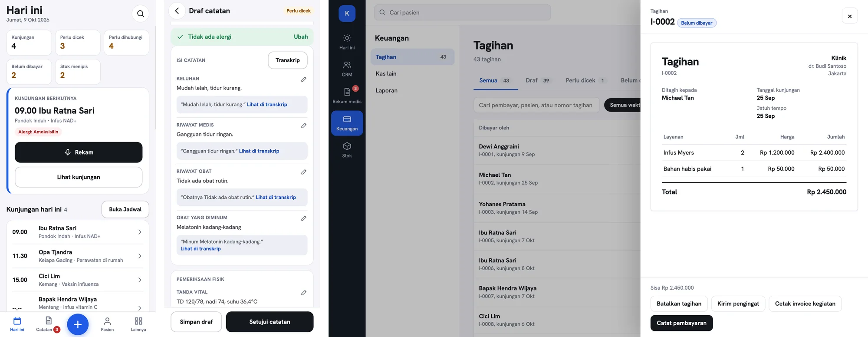The height and width of the screenshot is (337, 868).
Task: Click the Lihat kunjungan button
Action: [79, 177]
